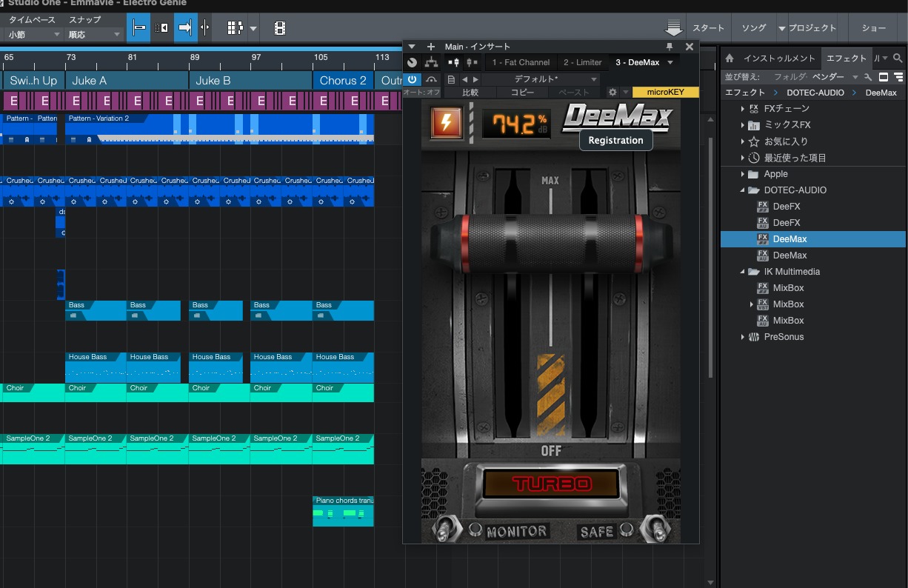Open the タイムベース 小節 dropdown
This screenshot has height=588, width=908.
[34, 35]
